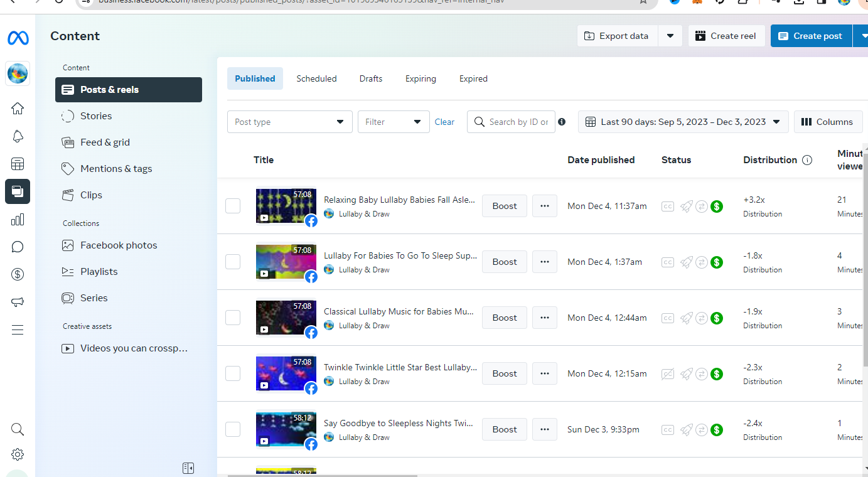
Task: Switch to the Scheduled tab
Action: click(x=316, y=78)
